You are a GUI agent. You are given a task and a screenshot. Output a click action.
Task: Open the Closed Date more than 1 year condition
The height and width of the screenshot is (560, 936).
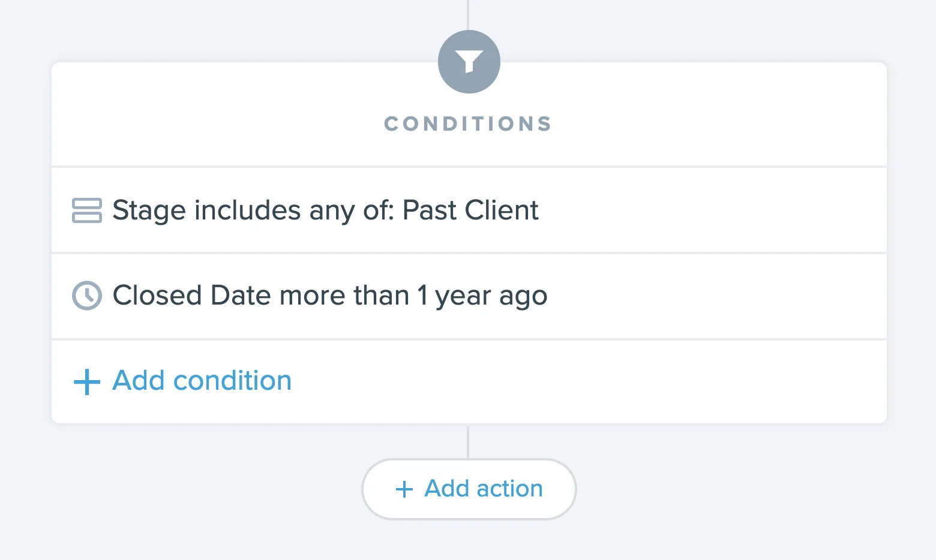329,296
